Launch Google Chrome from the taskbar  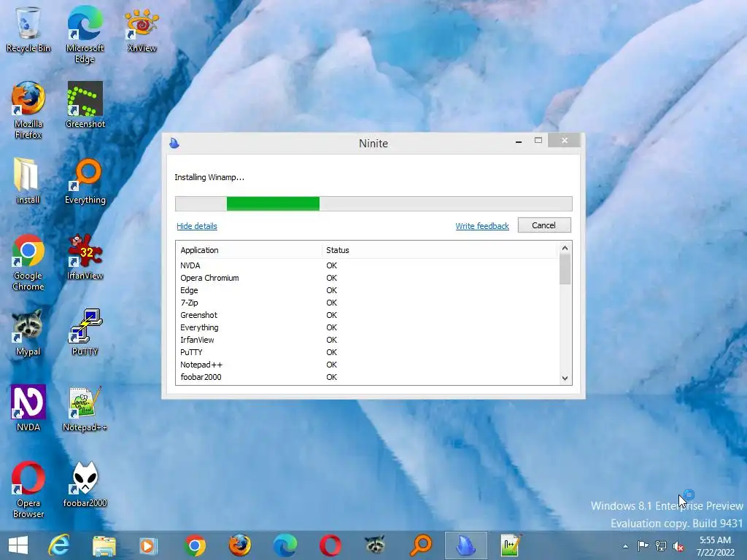pyautogui.click(x=194, y=545)
